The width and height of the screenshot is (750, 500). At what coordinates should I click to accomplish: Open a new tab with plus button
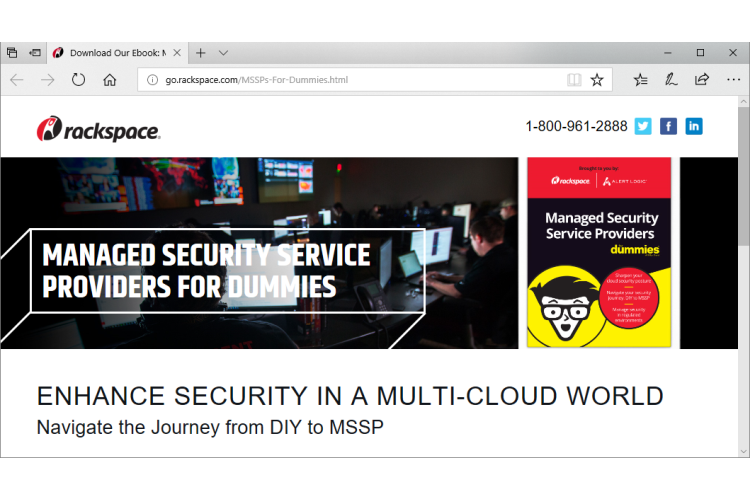200,53
